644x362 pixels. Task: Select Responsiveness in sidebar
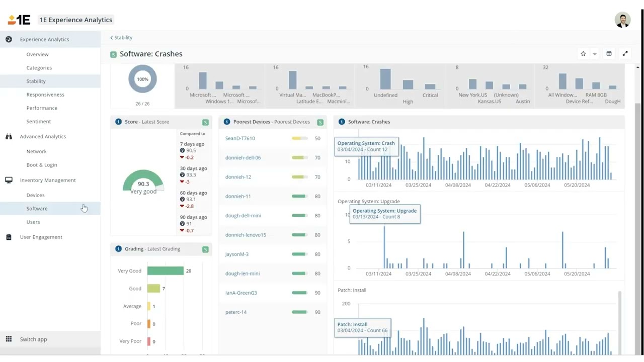tap(45, 95)
